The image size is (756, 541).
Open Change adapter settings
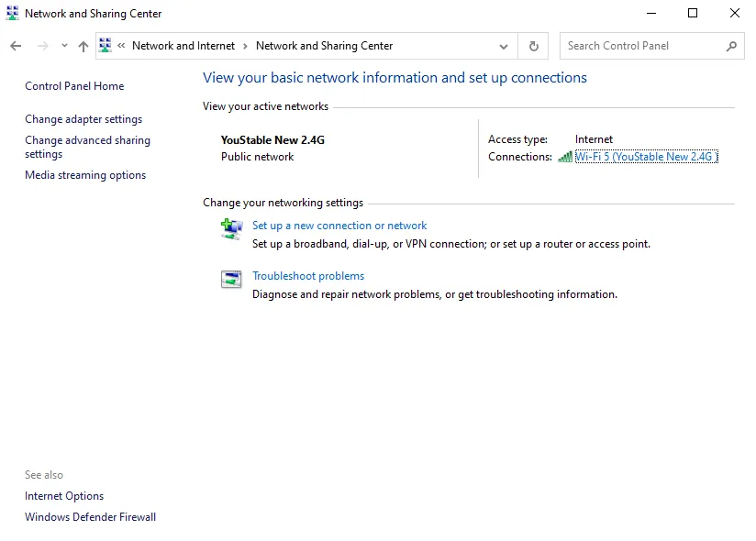point(83,119)
